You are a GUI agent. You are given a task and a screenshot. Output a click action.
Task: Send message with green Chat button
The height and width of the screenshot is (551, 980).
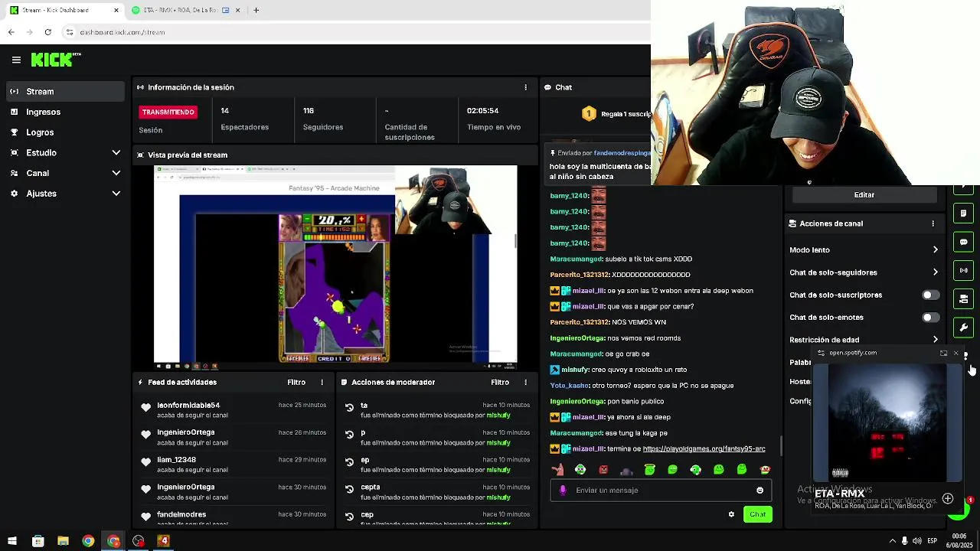pyautogui.click(x=757, y=514)
